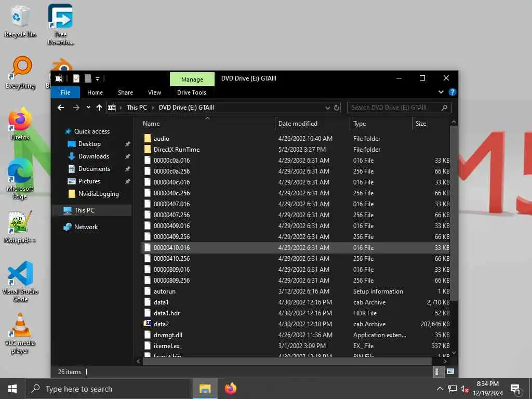Image resolution: width=532 pixels, height=399 pixels.
Task: Open Desktop in the navigation pane
Action: pyautogui.click(x=89, y=144)
